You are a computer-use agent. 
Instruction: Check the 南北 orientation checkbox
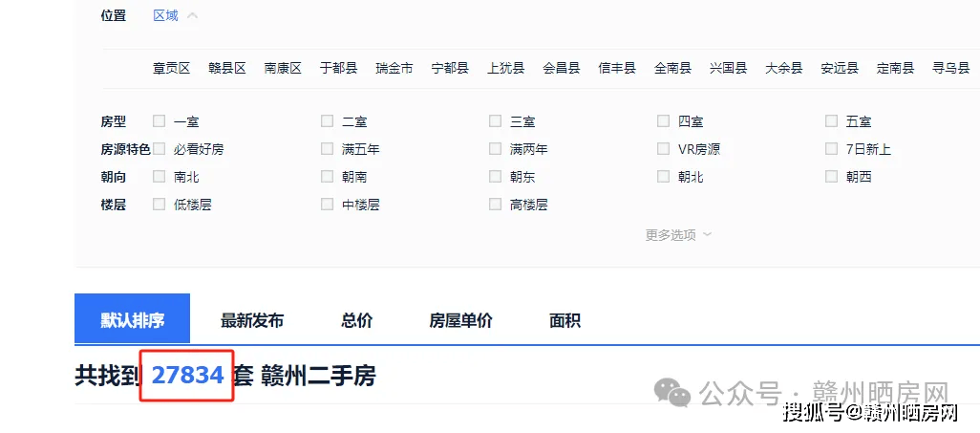[160, 177]
